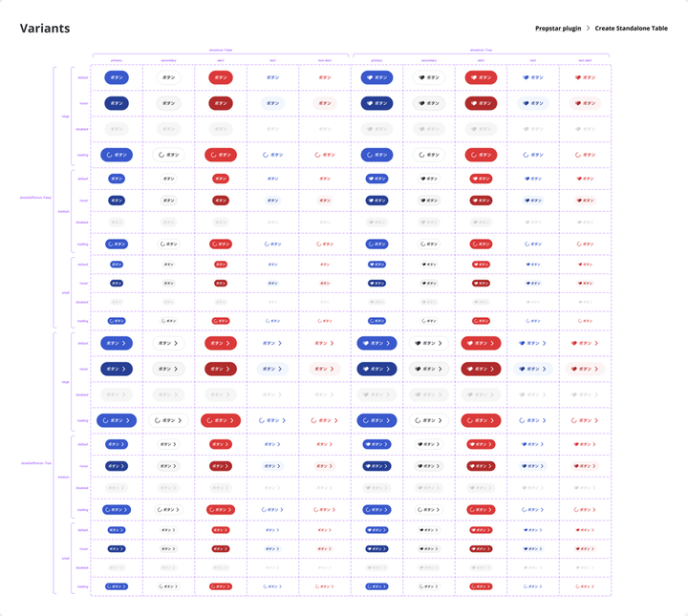Click heart icon on first-row red alert button
The image size is (688, 616).
coord(473,77)
